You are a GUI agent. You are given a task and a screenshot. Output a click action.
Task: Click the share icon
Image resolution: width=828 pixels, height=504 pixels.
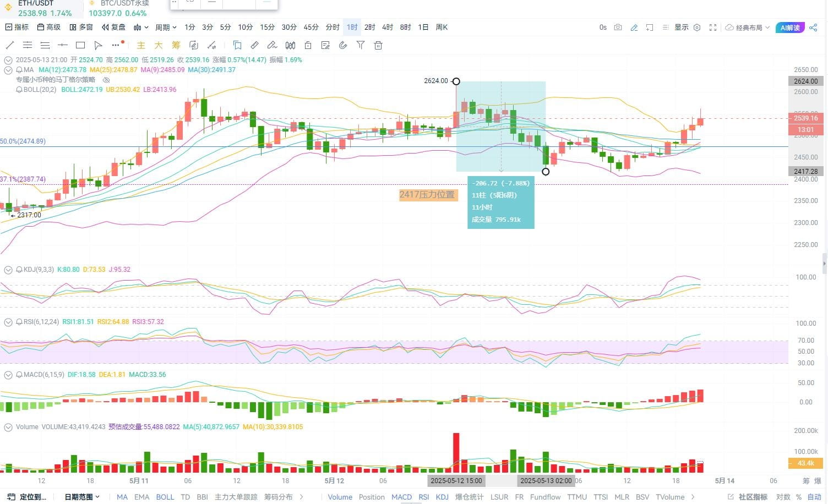(813, 28)
